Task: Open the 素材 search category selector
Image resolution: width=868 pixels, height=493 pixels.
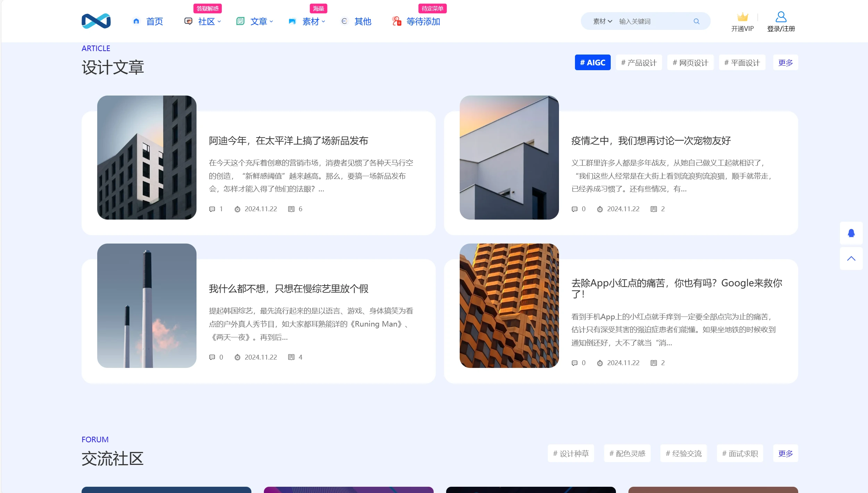Action: point(602,21)
